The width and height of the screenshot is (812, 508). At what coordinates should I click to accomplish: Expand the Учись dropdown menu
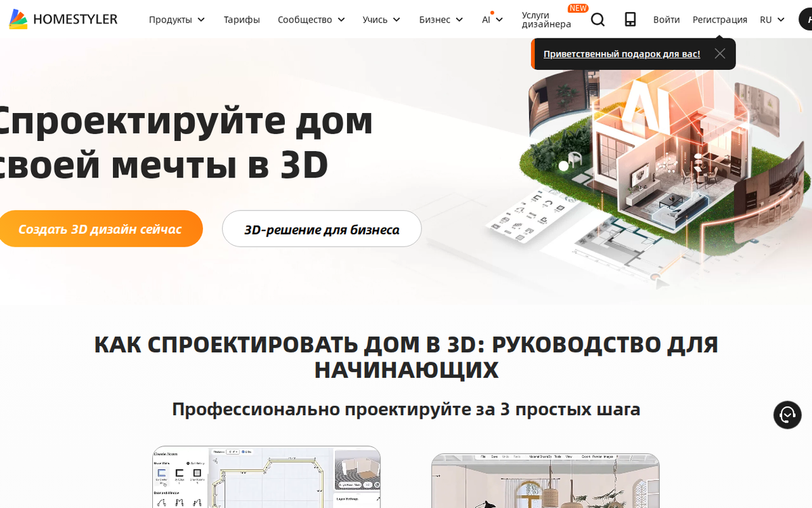pos(382,20)
